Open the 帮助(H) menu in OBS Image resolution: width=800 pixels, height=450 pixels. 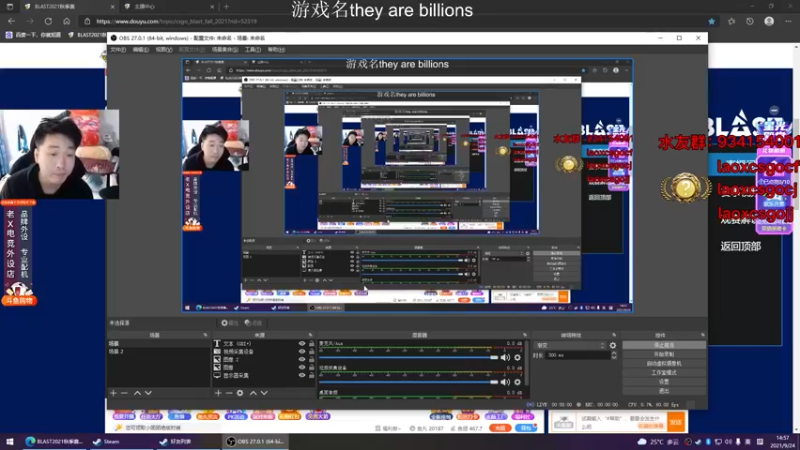pos(276,49)
